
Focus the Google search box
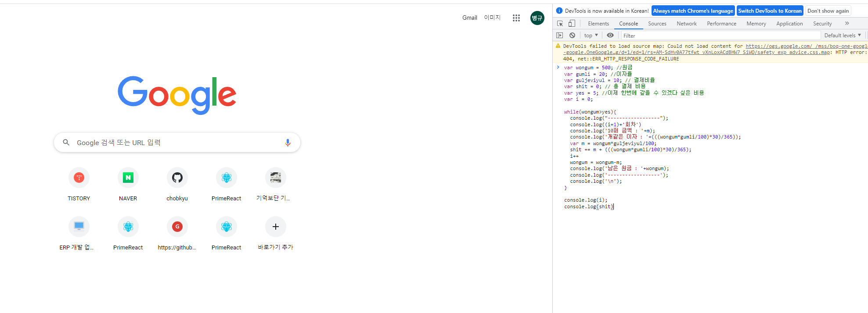coord(177,142)
